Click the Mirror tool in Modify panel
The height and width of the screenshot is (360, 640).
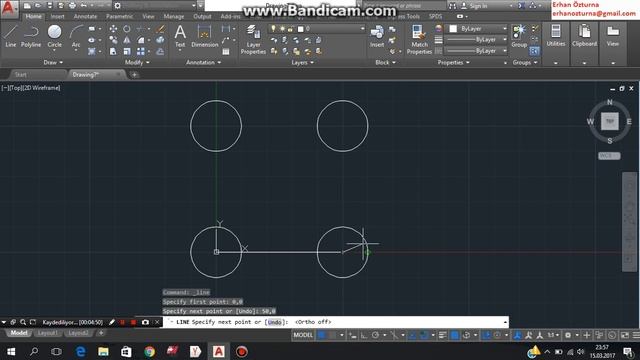tap(127, 40)
